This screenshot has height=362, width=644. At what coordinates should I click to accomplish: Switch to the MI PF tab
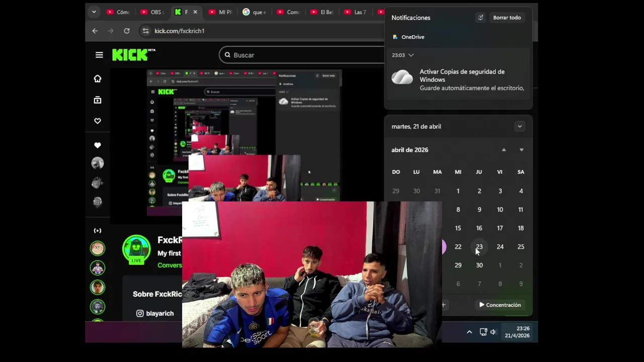pos(219,12)
